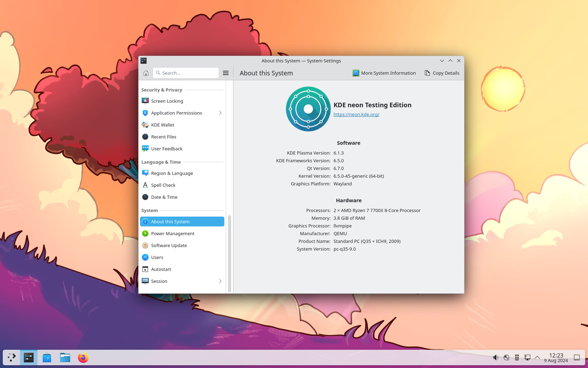Click the network tray icon
Viewport: 588px width, 368px height.
coord(506,357)
